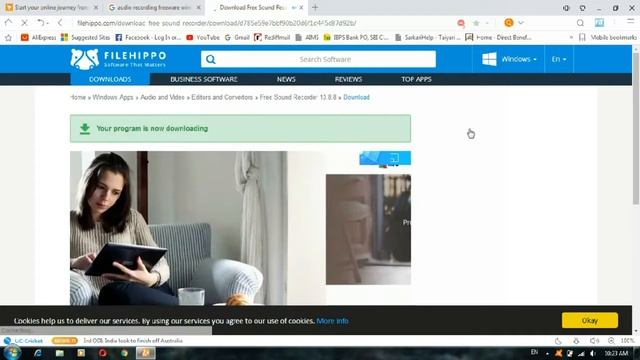Open a new browser tab
The width and height of the screenshot is (640, 360).
coord(315,7)
